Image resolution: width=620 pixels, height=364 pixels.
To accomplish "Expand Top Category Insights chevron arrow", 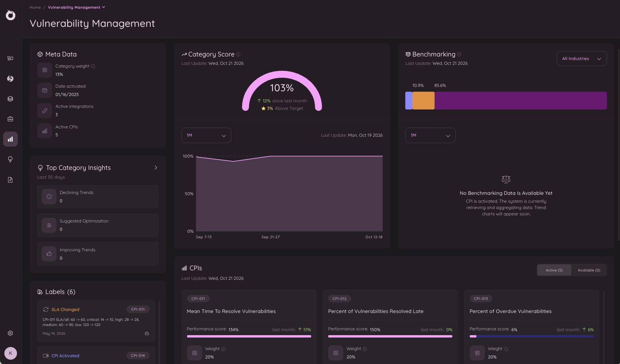I will point(156,168).
